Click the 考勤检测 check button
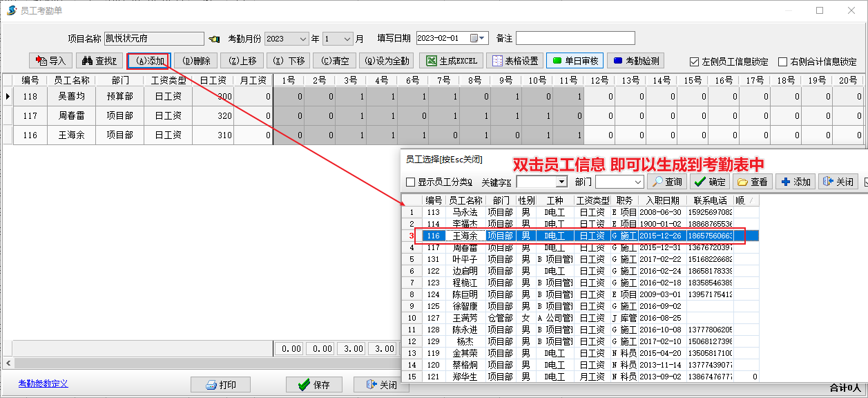Viewport: 868px width, 398px height. tap(635, 61)
